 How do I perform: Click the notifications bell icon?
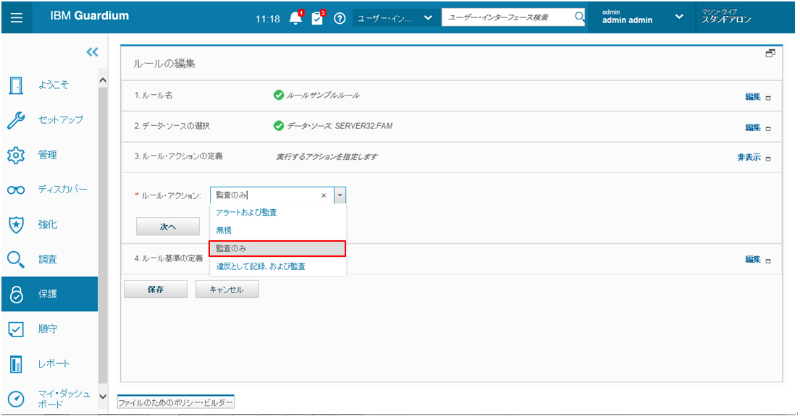(x=295, y=18)
